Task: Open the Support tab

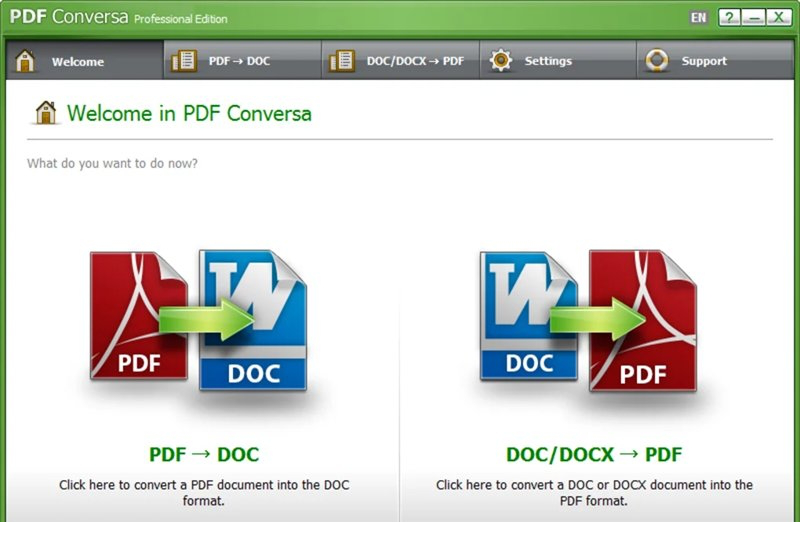Action: (x=715, y=61)
